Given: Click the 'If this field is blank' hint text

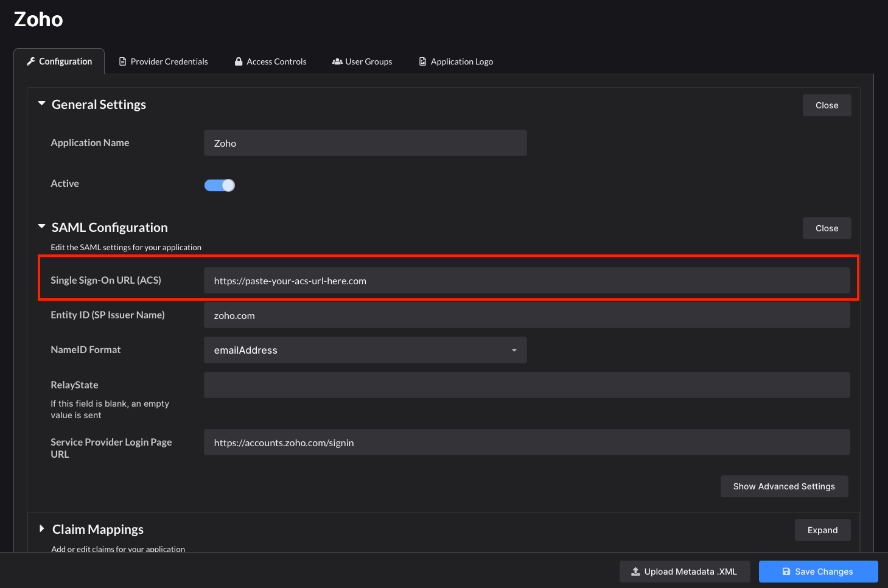Looking at the screenshot, I should 110,409.
